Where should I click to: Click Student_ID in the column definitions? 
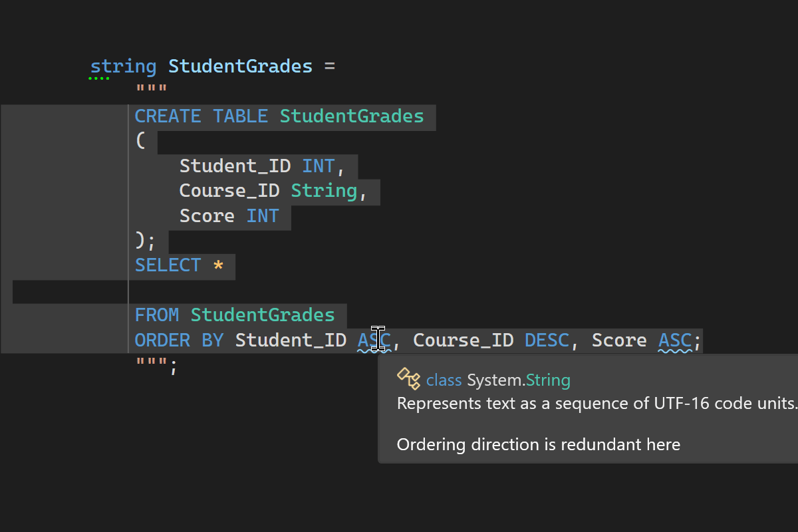[x=235, y=166]
